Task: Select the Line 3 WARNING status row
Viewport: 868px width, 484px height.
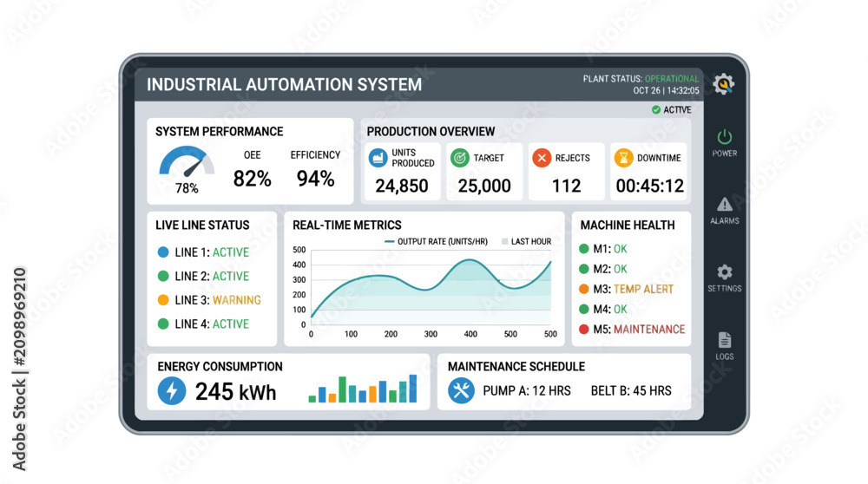Action: (x=209, y=300)
